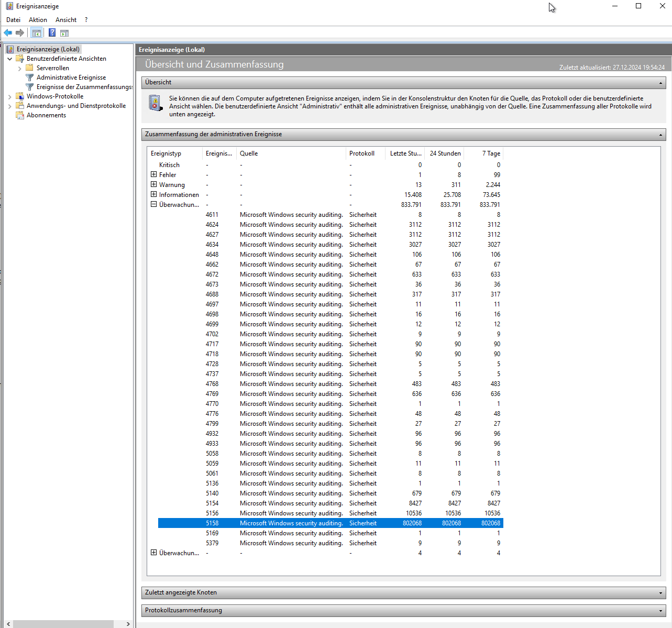Click the Zuletzt aktualisiert timestamp text
The height and width of the screenshot is (628, 672).
612,68
